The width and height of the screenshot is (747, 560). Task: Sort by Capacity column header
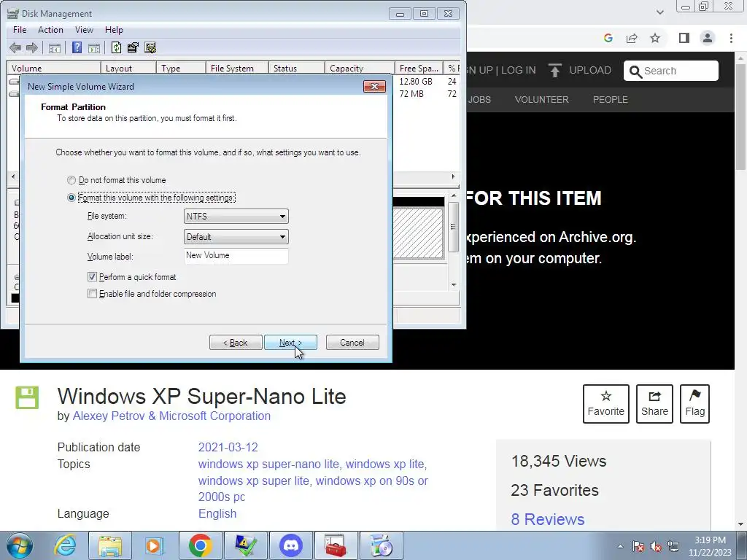point(360,68)
